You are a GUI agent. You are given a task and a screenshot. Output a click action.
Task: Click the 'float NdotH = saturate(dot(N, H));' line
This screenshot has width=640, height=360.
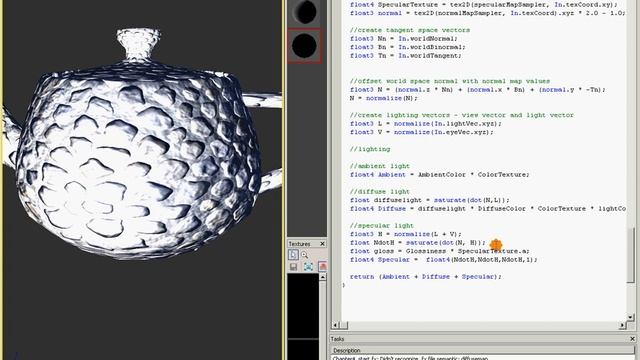pyautogui.click(x=418, y=243)
